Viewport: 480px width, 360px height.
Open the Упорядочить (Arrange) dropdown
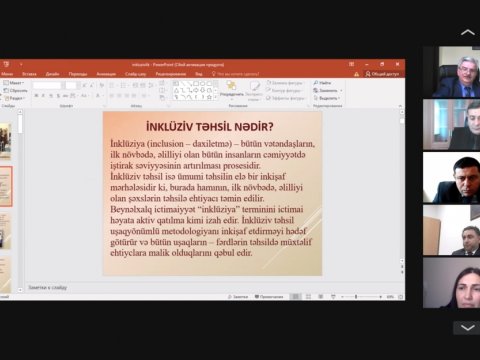232,90
